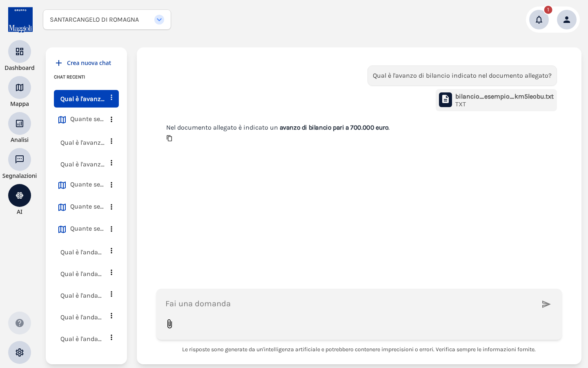Select the AI assistant sidebar icon

click(x=20, y=195)
